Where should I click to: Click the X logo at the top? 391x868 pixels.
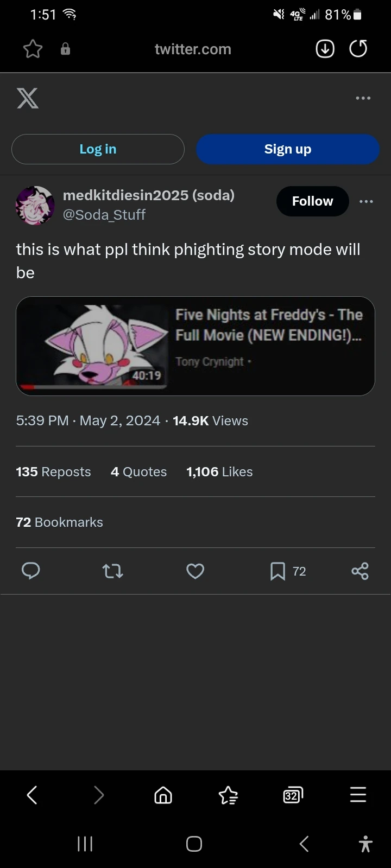[27, 98]
